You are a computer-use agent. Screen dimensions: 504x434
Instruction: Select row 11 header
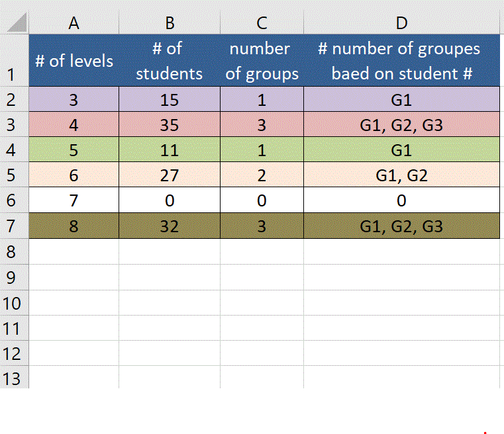(x=14, y=328)
